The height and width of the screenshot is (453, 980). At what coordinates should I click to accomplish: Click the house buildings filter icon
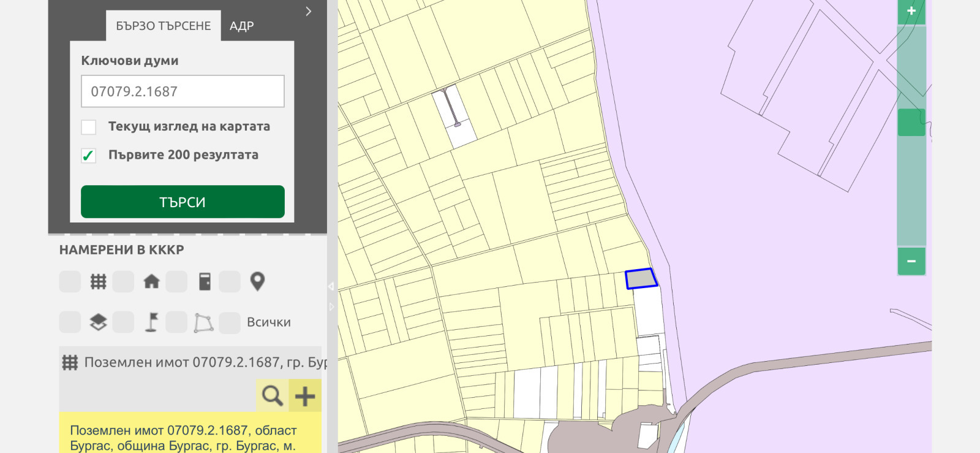pos(151,281)
